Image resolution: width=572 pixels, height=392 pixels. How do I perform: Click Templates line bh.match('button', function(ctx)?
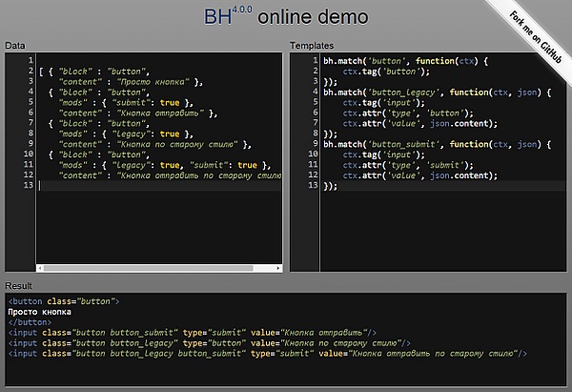pos(406,61)
